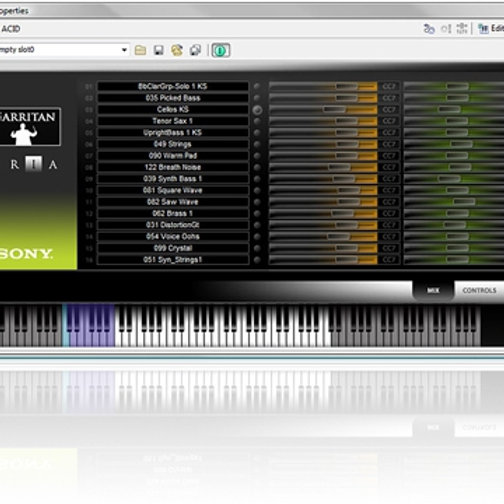The height and width of the screenshot is (504, 504).
Task: Open the 081 Square Wave instrument slot
Action: [173, 190]
